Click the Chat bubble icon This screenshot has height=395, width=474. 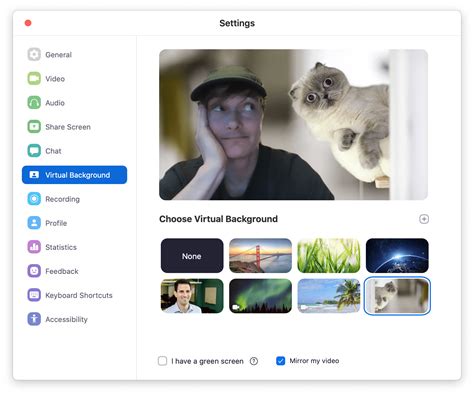[34, 151]
